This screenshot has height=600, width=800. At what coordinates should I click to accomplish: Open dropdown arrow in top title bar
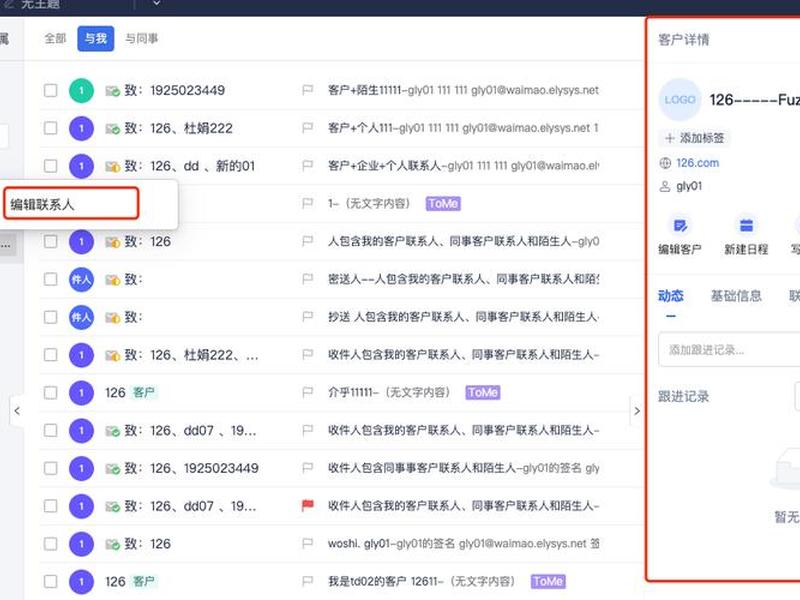(x=157, y=4)
